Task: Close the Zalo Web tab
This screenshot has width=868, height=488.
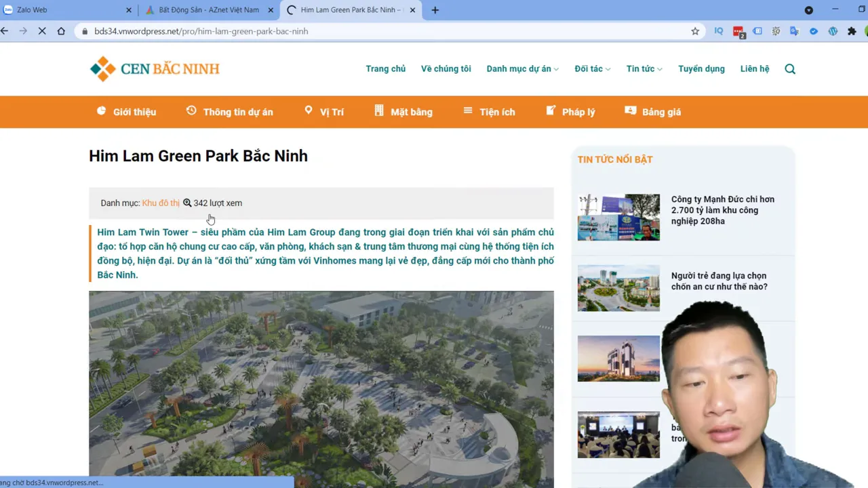Action: 129,10
